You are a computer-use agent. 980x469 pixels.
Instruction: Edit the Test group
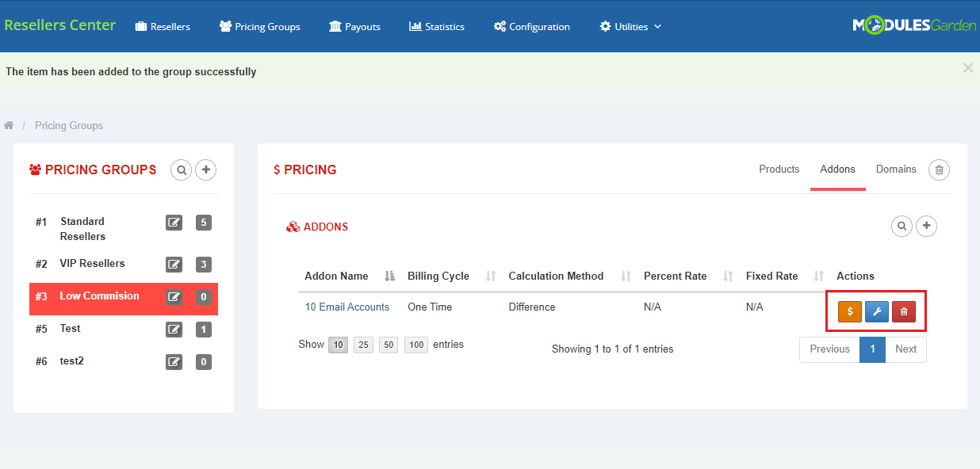[x=174, y=330]
